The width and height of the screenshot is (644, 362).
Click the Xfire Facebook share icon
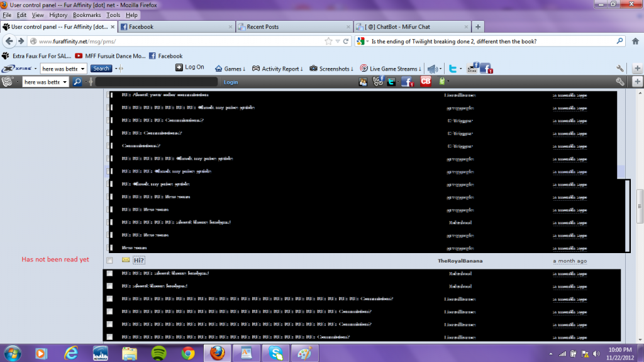click(473, 68)
